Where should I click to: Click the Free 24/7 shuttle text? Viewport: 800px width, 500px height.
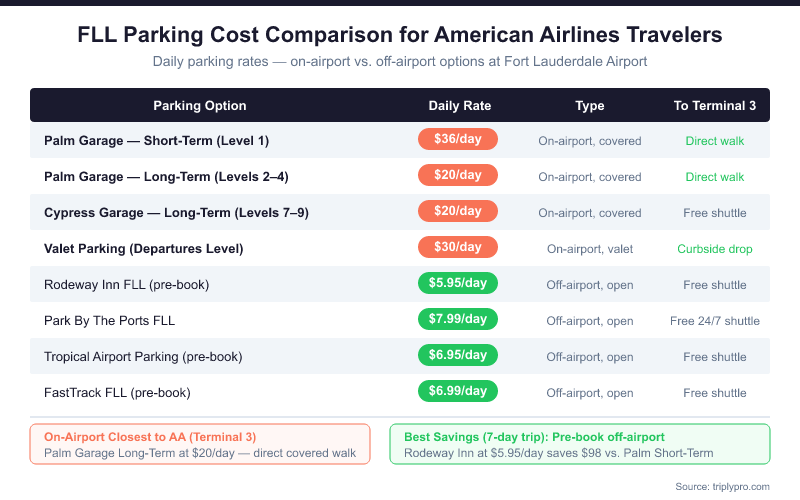click(714, 321)
